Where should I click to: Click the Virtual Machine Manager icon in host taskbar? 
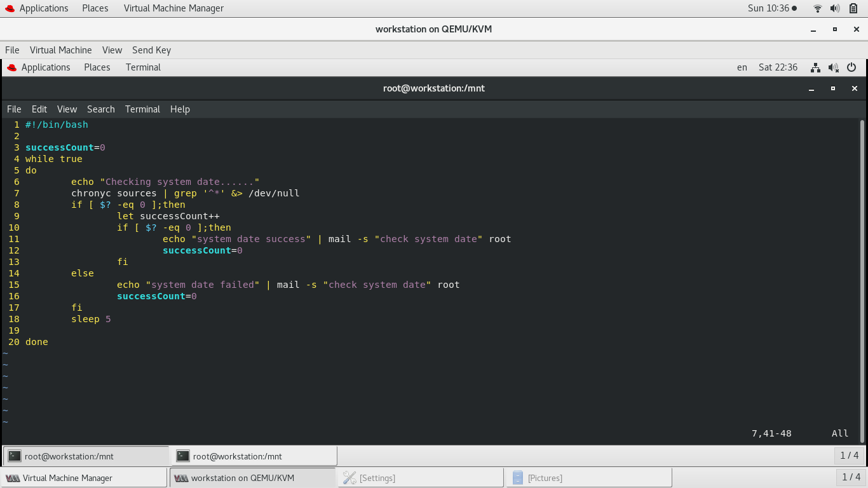coord(13,478)
